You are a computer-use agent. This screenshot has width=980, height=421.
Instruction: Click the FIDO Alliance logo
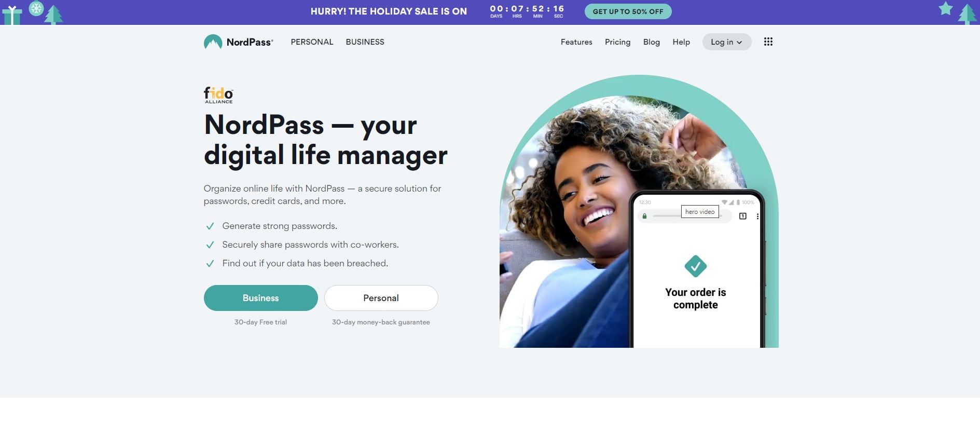[x=218, y=95]
